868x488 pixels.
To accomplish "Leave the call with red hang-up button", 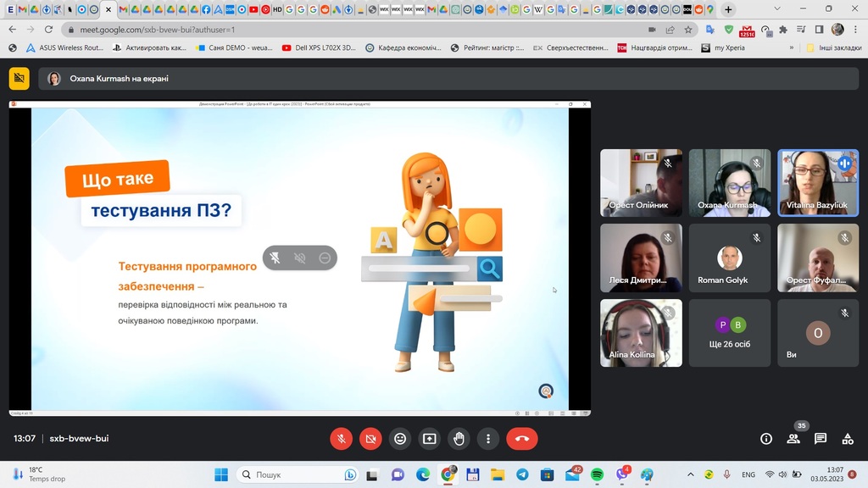I will point(522,439).
